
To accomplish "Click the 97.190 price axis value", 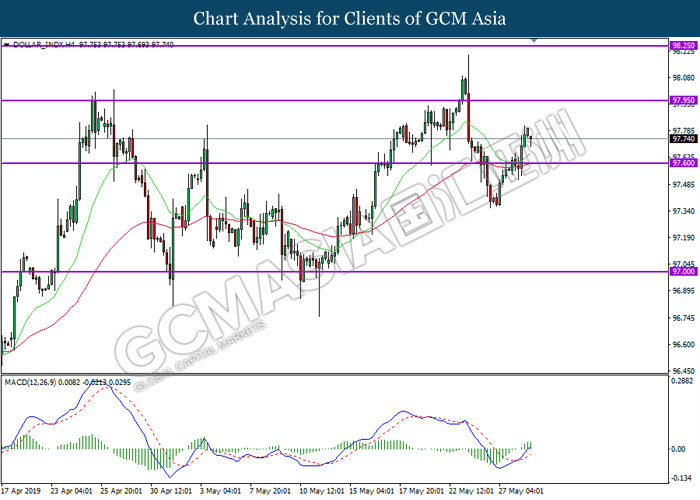I will 683,238.
